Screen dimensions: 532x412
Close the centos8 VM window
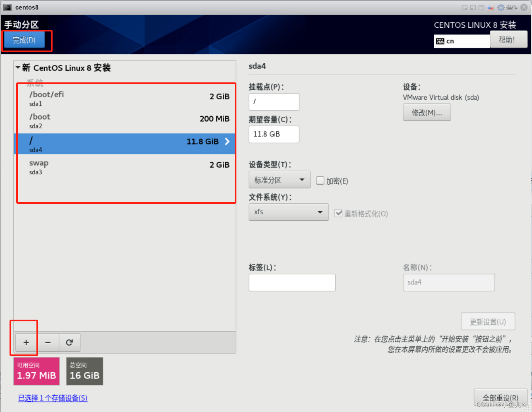[x=524, y=7]
